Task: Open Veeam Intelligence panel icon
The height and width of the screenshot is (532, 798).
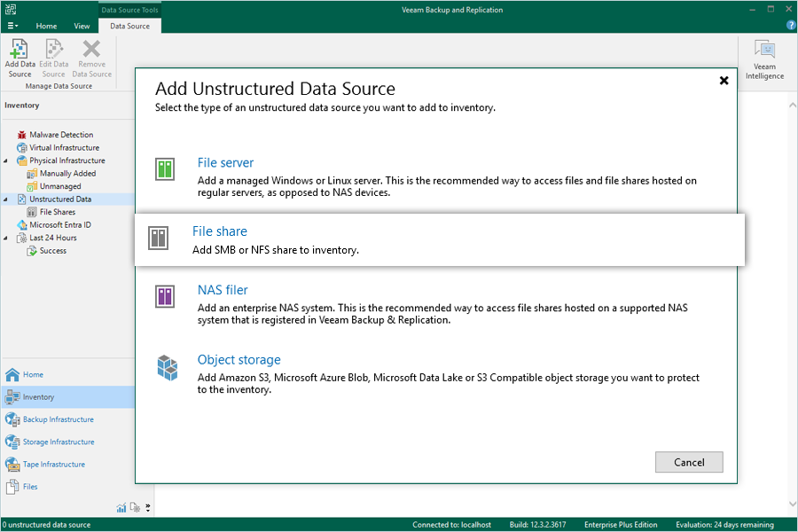Action: (764, 50)
